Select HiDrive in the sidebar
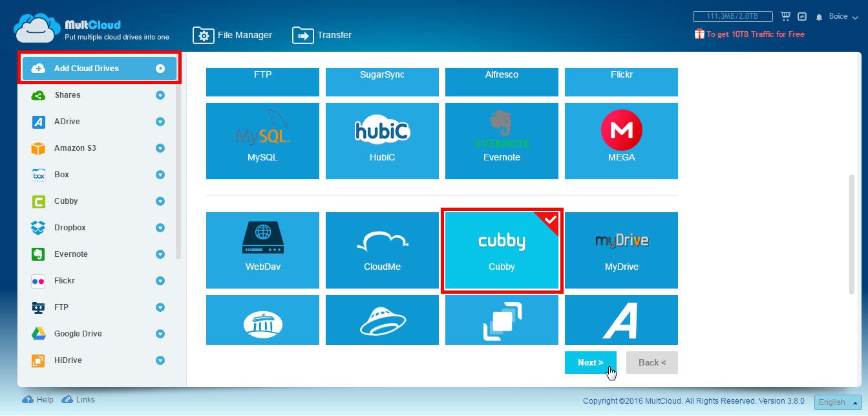The height and width of the screenshot is (416, 868). pyautogui.click(x=68, y=360)
